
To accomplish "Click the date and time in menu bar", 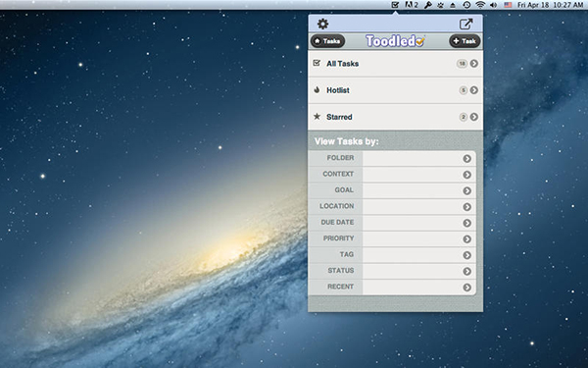I will pyautogui.click(x=550, y=5).
